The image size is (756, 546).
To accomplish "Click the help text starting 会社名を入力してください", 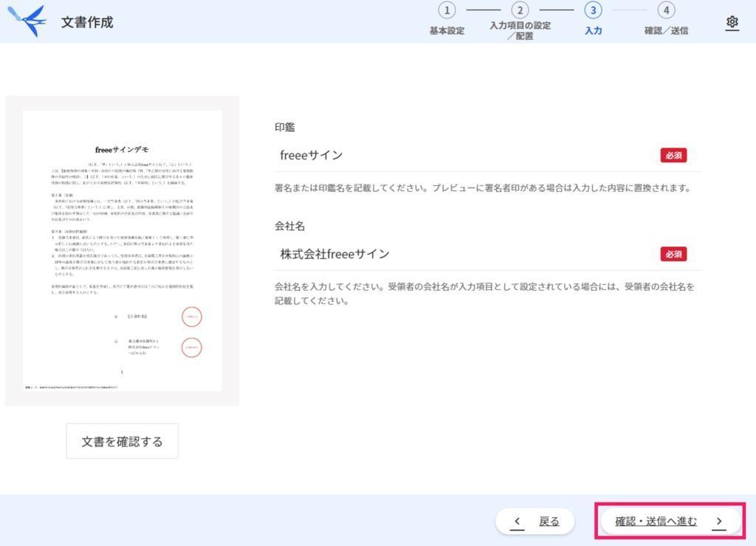I will [484, 294].
